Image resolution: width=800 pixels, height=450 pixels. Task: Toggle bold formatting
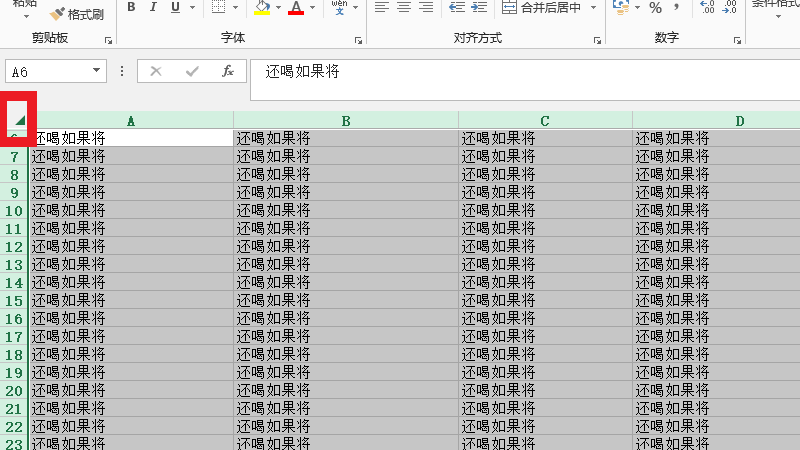coord(132,8)
